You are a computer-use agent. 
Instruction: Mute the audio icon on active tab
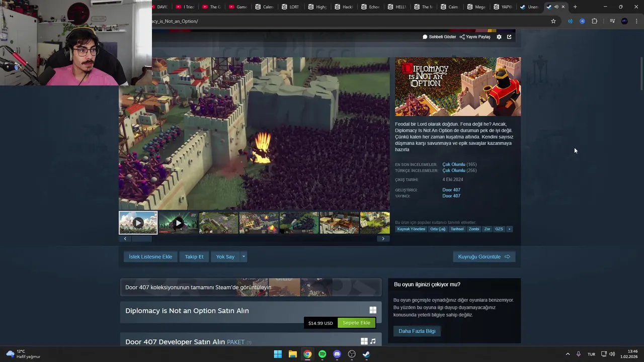click(x=556, y=7)
